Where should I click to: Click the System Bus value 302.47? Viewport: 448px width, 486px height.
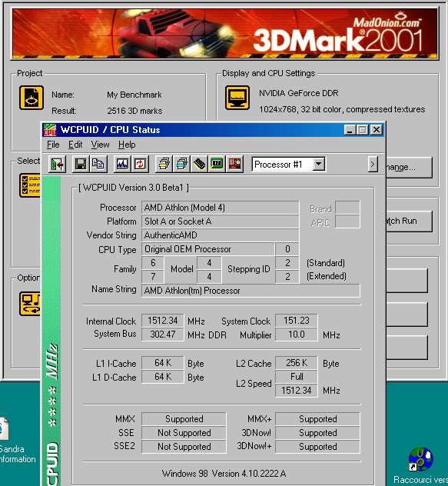pos(163,335)
